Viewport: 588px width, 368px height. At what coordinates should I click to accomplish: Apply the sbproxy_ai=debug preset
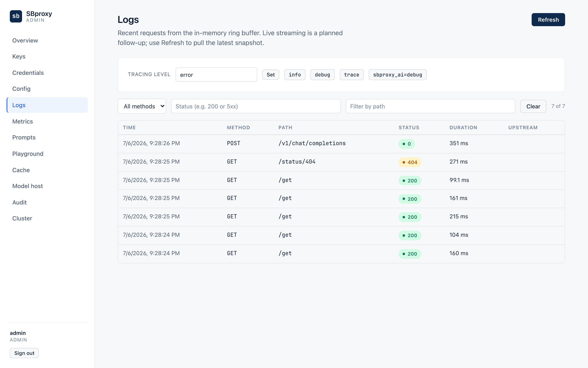click(x=398, y=75)
